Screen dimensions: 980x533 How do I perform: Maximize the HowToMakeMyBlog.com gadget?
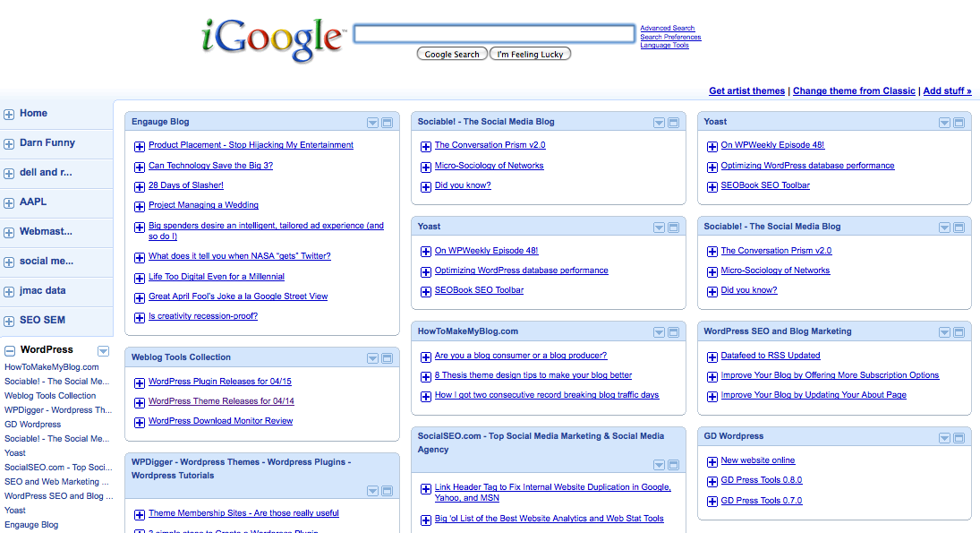click(x=673, y=332)
